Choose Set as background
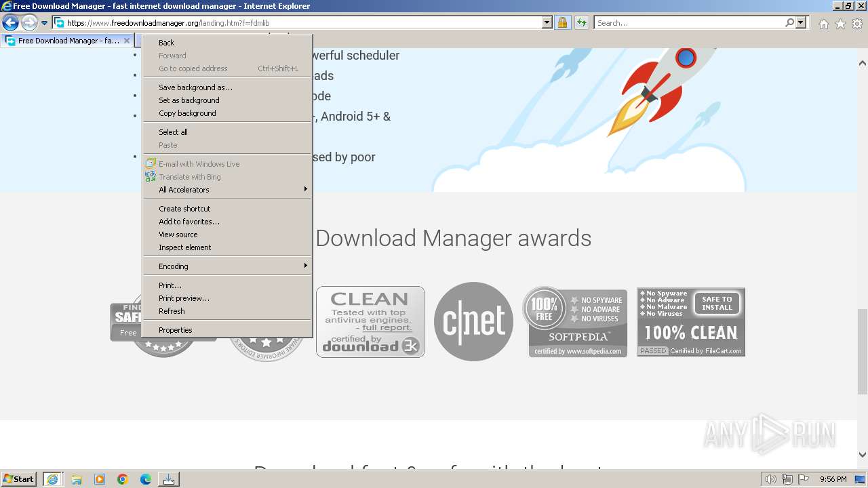The width and height of the screenshot is (868, 488). pos(227,100)
